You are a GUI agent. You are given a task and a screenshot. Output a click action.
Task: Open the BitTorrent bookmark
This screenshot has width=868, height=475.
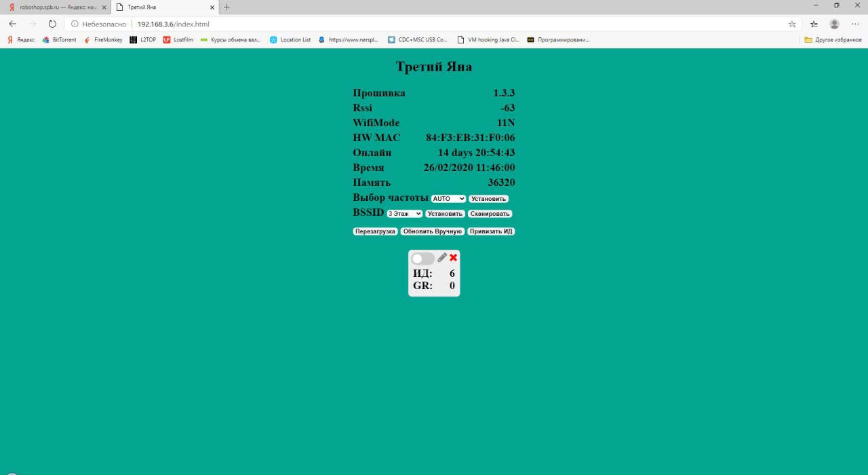tap(59, 39)
